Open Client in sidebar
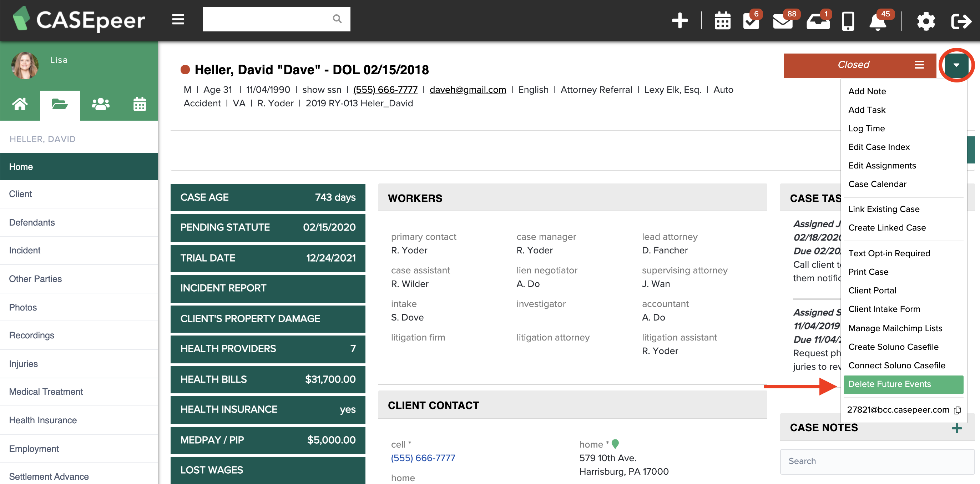This screenshot has width=980, height=484. pyautogui.click(x=79, y=194)
